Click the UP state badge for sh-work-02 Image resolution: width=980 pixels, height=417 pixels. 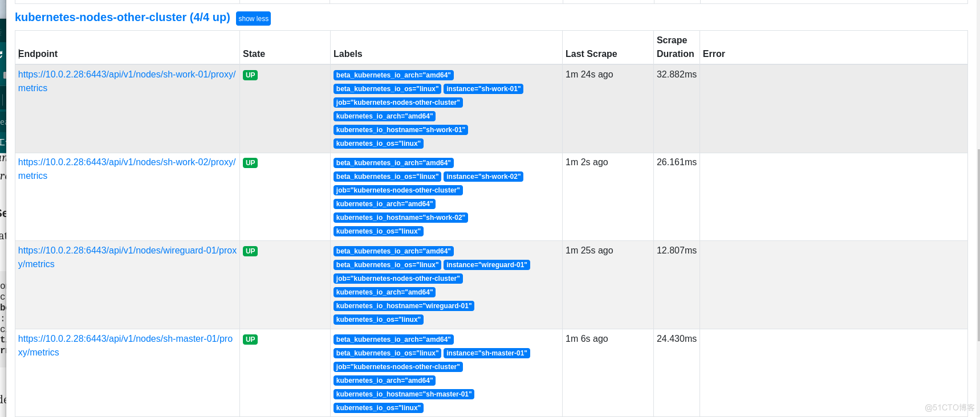tap(250, 163)
